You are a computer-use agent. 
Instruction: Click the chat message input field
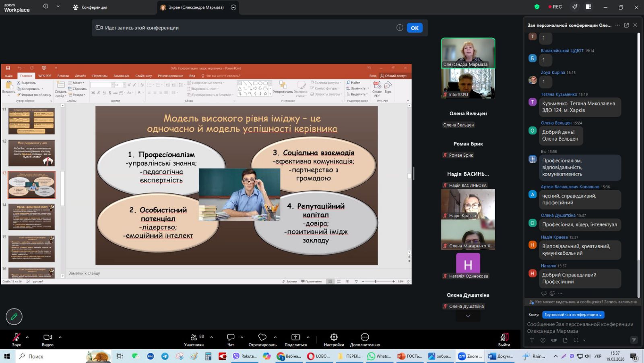[580, 327]
